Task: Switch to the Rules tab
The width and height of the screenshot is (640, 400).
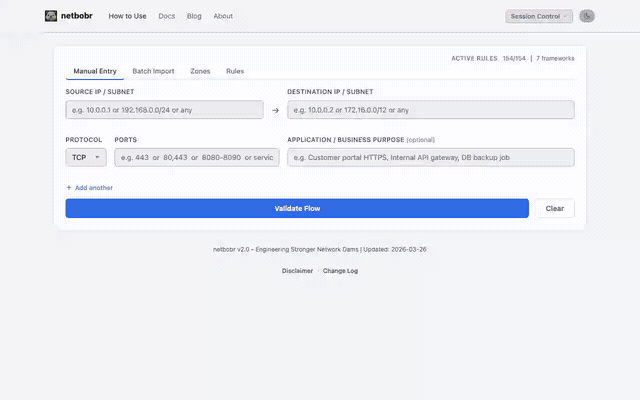Action: 235,71
